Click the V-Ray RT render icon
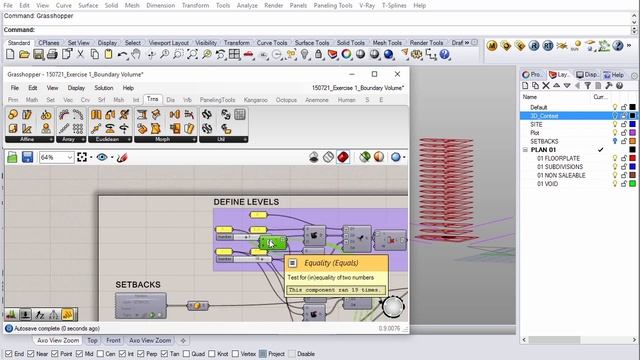This screenshot has width=640, height=360. [x=548, y=46]
